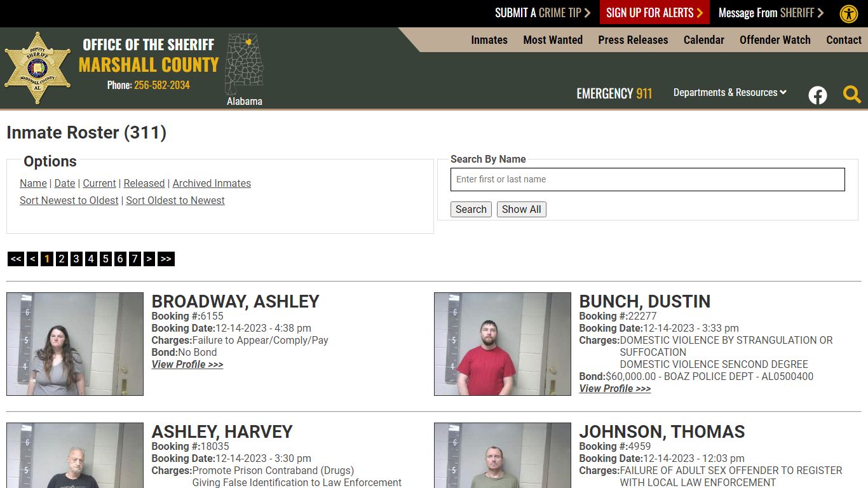The width and height of the screenshot is (868, 488).
Task: Click the Marshall County title text
Action: [x=149, y=65]
